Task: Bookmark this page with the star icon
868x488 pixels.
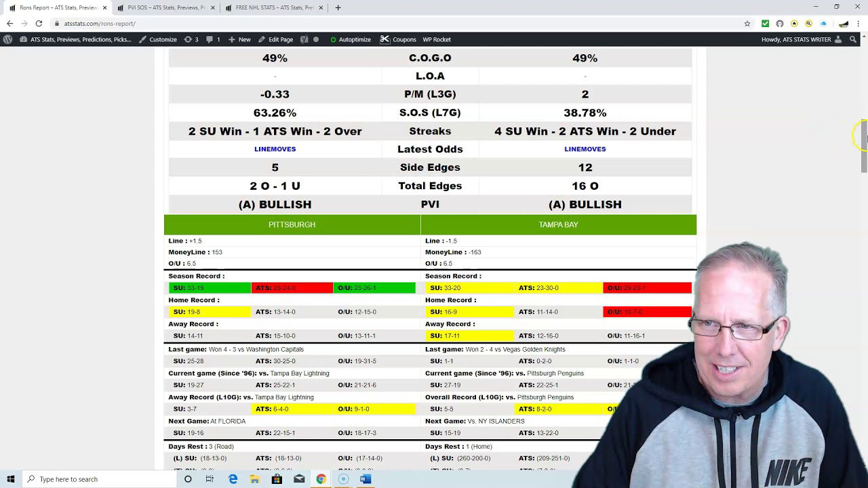Action: pyautogui.click(x=747, y=23)
